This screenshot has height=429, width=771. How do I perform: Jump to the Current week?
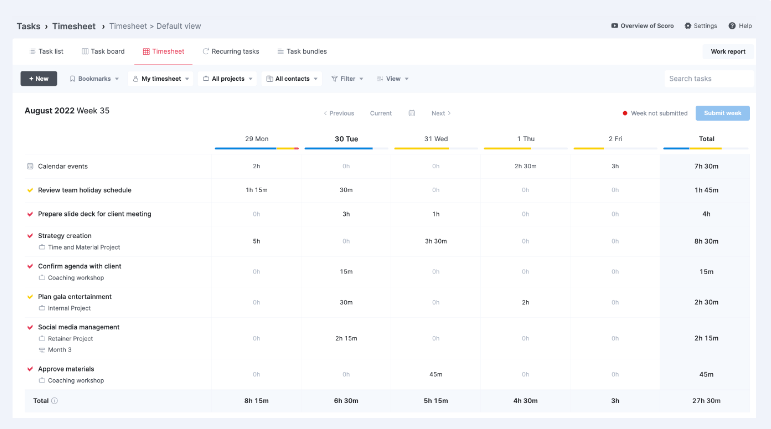[x=381, y=113]
